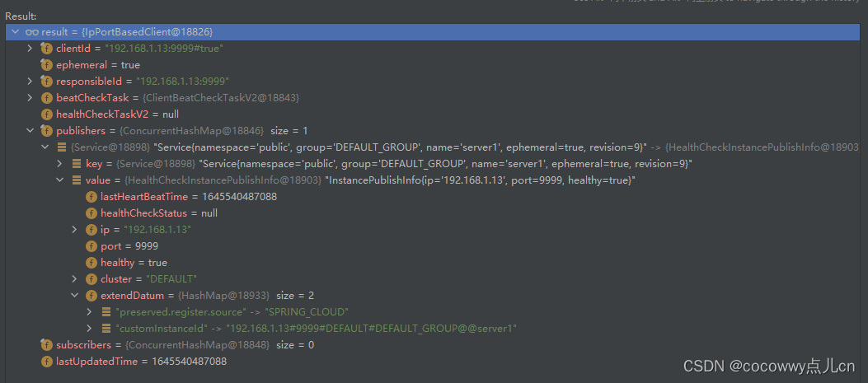Click the field icon next to healthCheckTaskV2
Image resolution: width=868 pixels, height=383 pixels.
pyautogui.click(x=47, y=114)
